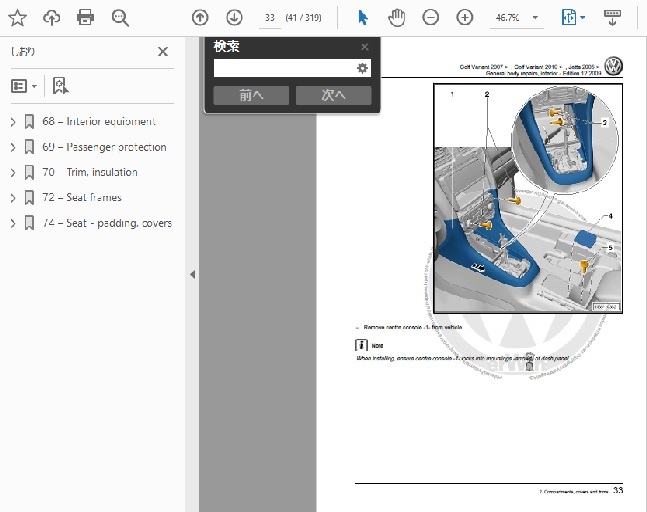Open the bookmark options list menu

click(24, 86)
